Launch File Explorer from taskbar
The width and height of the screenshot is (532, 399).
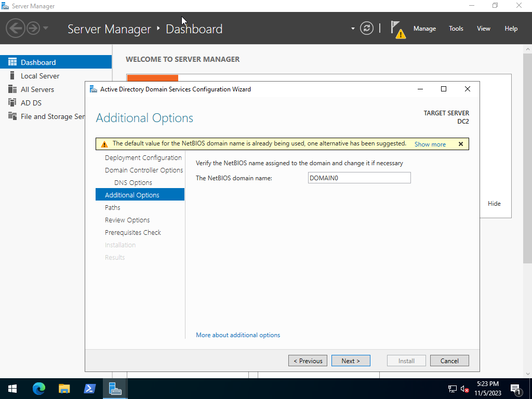[x=64, y=389]
